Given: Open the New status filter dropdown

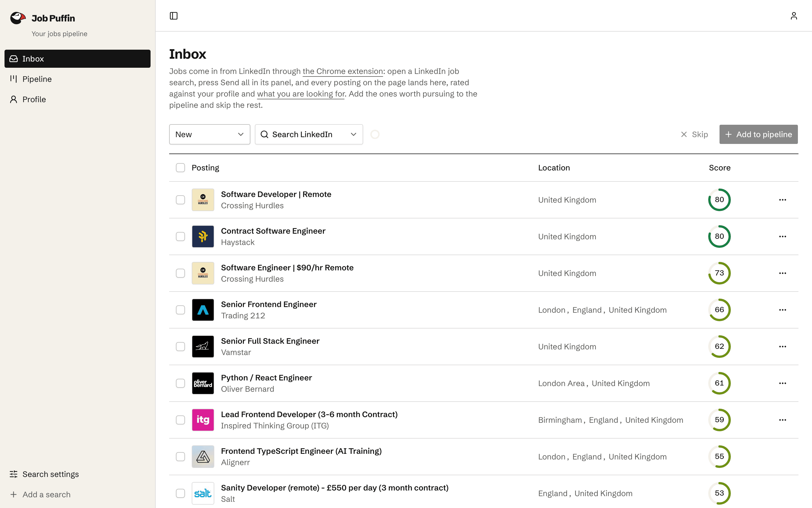Looking at the screenshot, I should [x=209, y=134].
